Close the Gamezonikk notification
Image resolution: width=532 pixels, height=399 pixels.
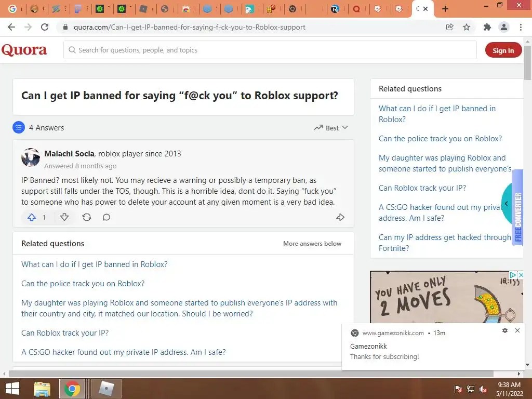click(x=517, y=330)
